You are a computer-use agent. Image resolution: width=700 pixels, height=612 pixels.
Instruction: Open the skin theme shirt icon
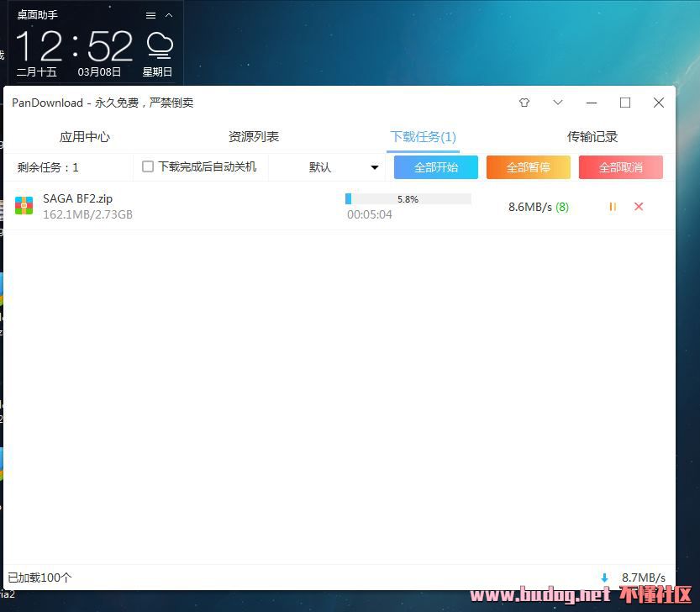pyautogui.click(x=524, y=103)
